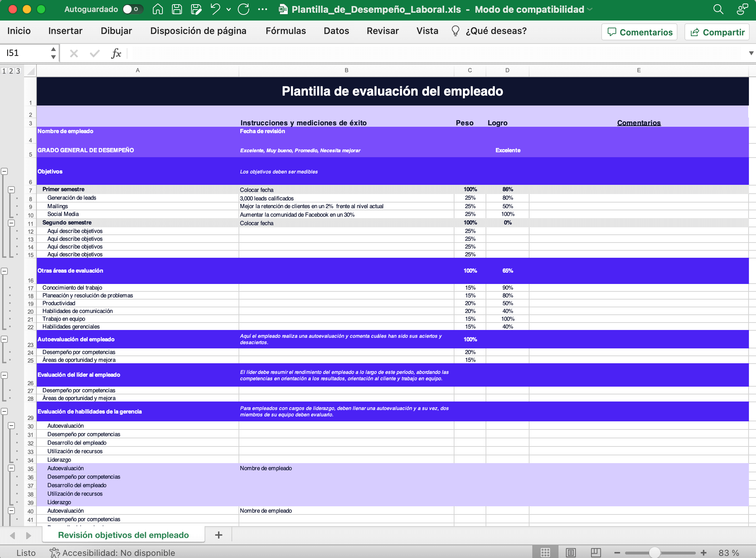Open the Search in the title bar
Image resolution: width=756 pixels, height=558 pixels.
point(718,10)
